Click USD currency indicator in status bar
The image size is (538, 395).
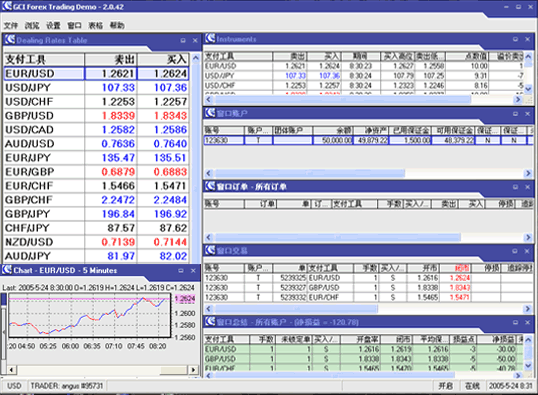(14, 386)
